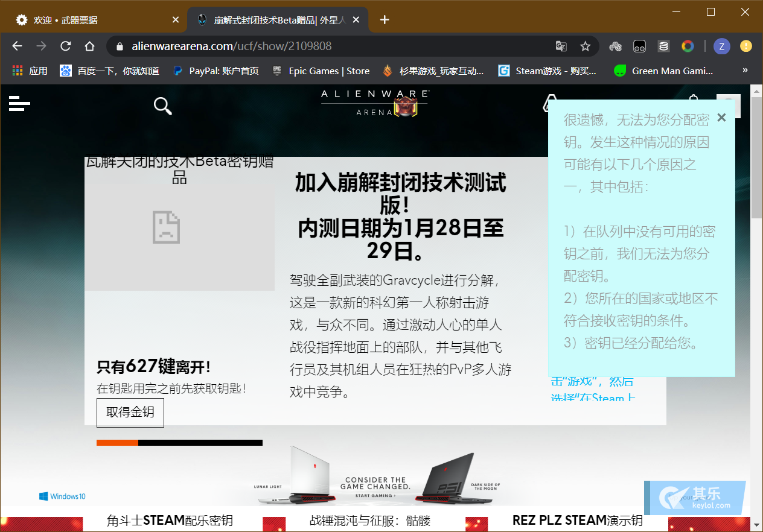Image resolution: width=763 pixels, height=532 pixels.
Task: Bookmark this page with the star icon
Action: tap(585, 46)
